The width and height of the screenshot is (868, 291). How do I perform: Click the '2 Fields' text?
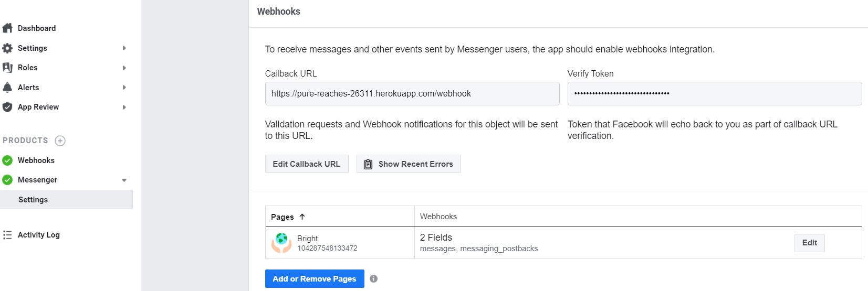(436, 238)
